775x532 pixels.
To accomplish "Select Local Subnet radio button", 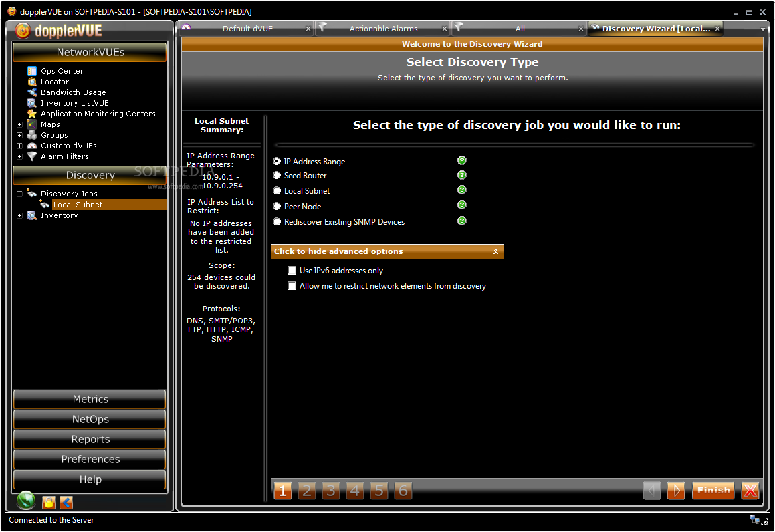I will (x=277, y=191).
